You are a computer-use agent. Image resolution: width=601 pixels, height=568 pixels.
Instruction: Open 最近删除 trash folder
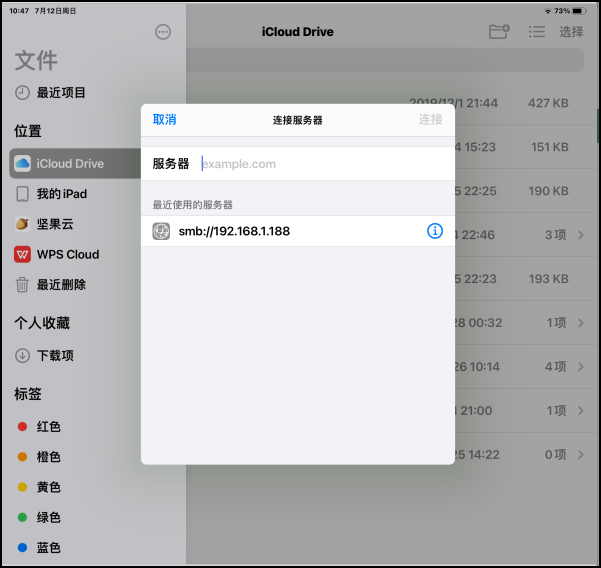[61, 285]
